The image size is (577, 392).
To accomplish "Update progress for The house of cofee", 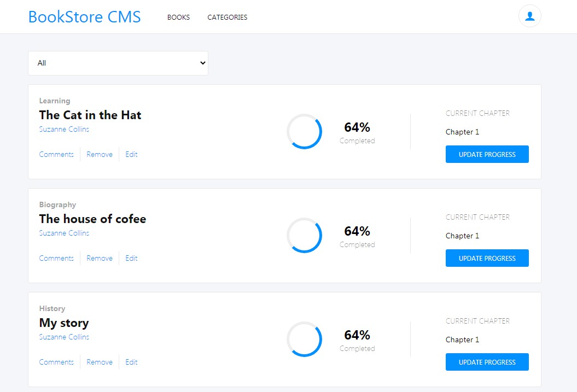I will click(487, 258).
